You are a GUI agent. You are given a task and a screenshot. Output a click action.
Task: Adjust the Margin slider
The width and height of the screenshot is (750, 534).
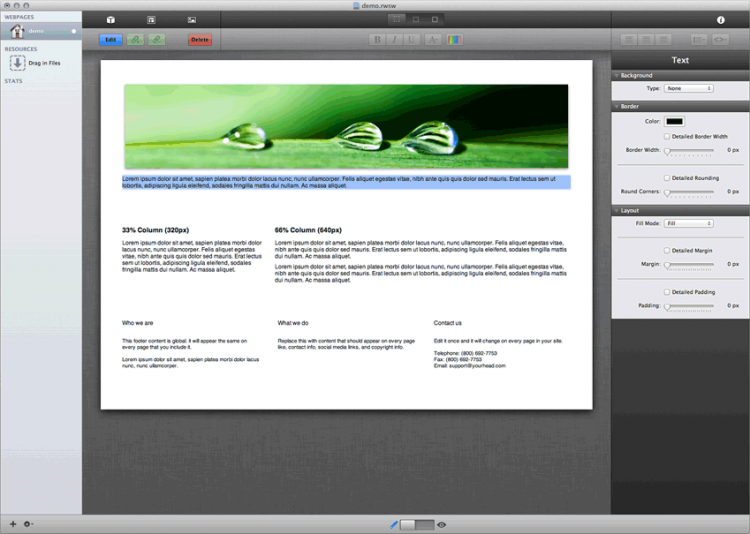click(689, 265)
